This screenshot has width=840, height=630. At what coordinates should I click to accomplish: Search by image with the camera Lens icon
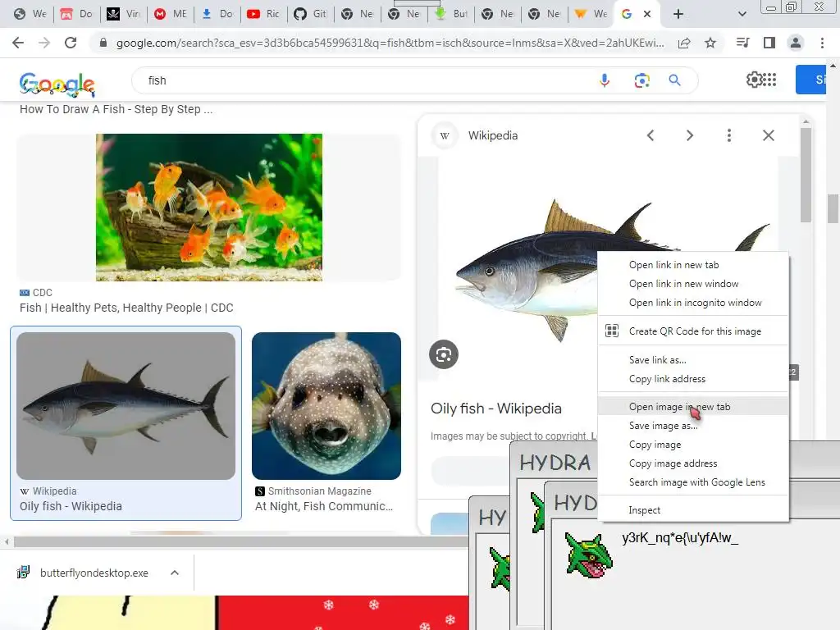point(641,80)
